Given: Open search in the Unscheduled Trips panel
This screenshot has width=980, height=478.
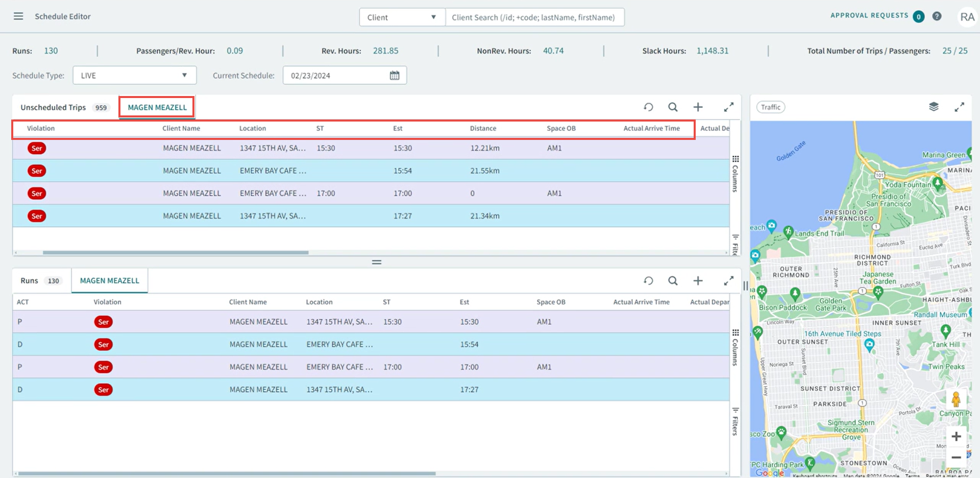Looking at the screenshot, I should click(673, 107).
